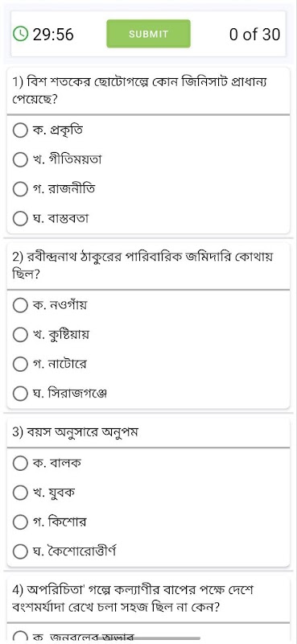Click question 3 text বয়স অনুসারে অনুপম
Screen dimensions: 297x644
click(x=75, y=432)
